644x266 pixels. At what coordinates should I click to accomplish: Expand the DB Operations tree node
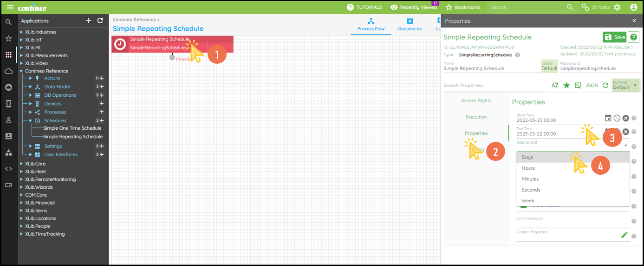pyautogui.click(x=31, y=95)
